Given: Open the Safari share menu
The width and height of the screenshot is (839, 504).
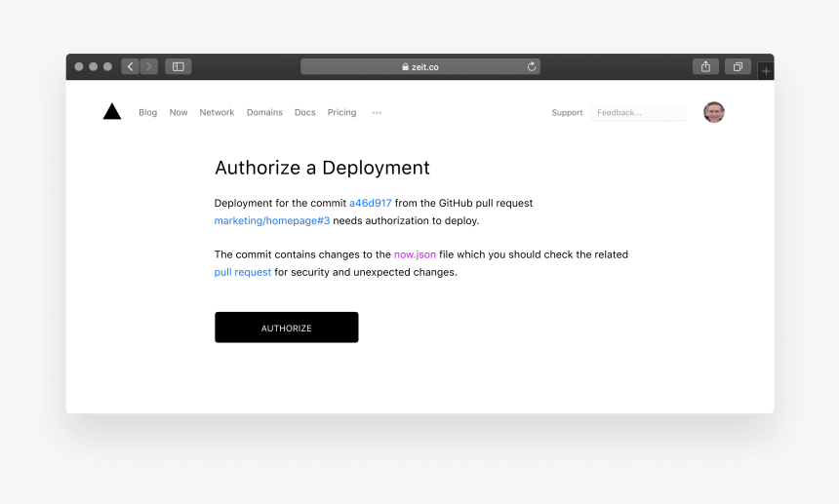Looking at the screenshot, I should (705, 66).
